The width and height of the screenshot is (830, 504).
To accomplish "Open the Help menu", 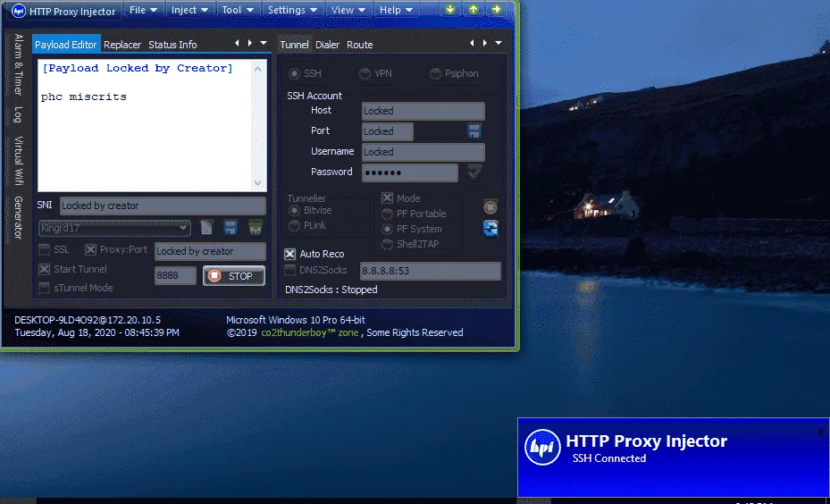I will [x=397, y=10].
